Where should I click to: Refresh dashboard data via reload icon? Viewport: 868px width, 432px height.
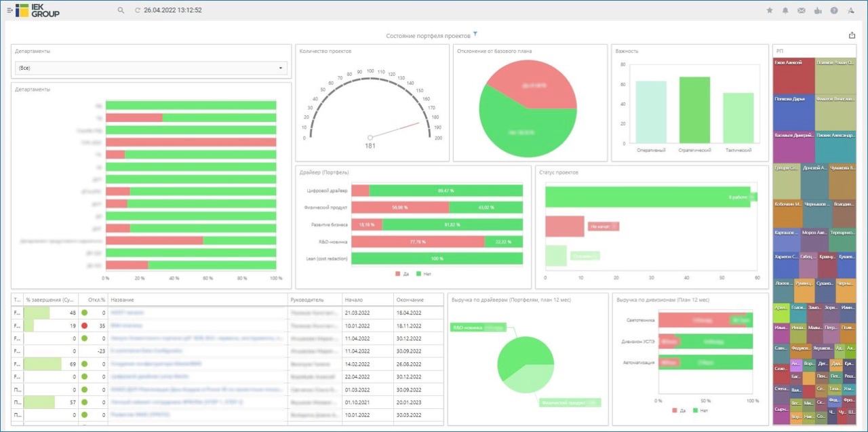tap(138, 10)
